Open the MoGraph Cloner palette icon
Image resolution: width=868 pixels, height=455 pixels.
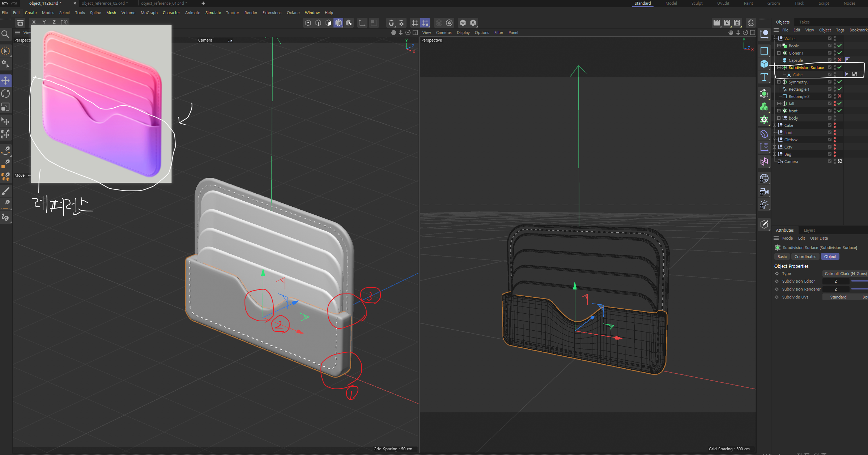[x=764, y=120]
